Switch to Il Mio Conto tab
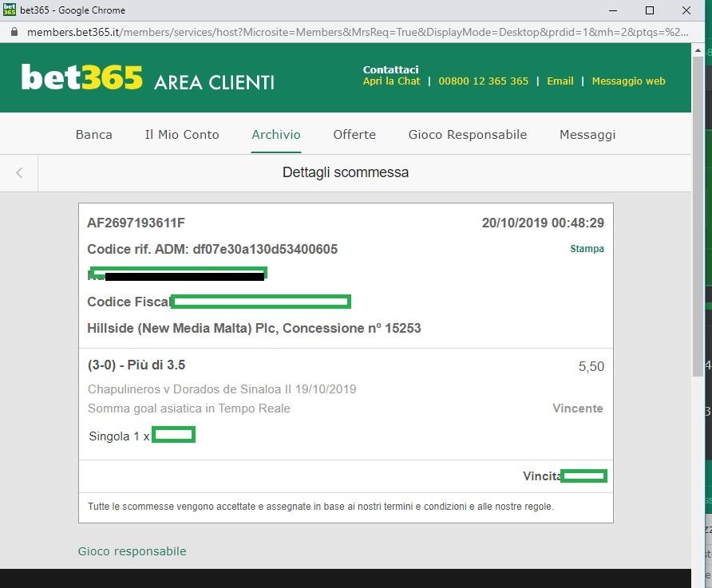The width and height of the screenshot is (712, 588). point(182,134)
